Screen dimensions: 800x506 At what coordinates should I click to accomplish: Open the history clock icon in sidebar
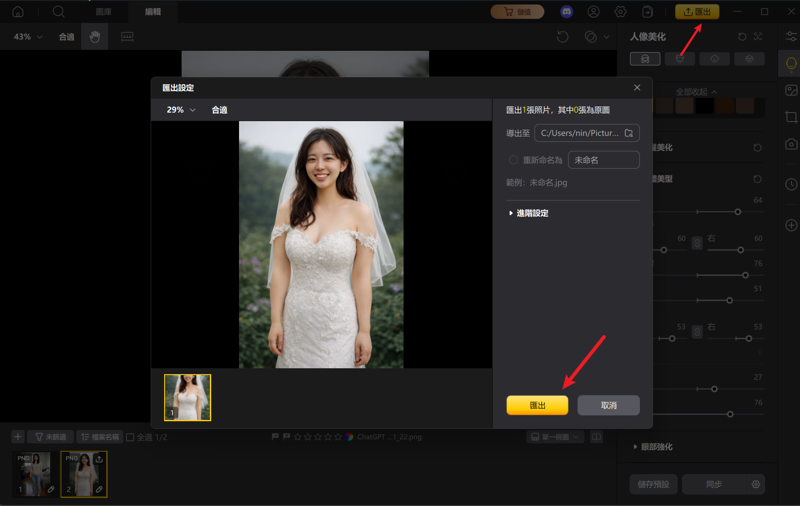[791, 184]
